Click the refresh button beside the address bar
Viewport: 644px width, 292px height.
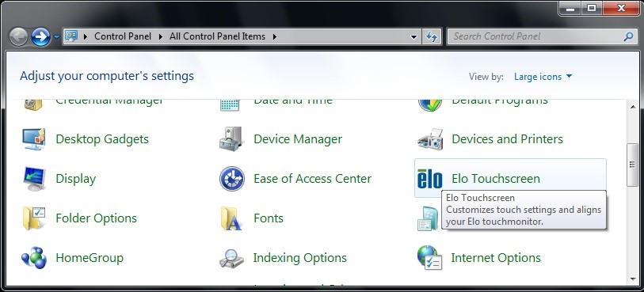pyautogui.click(x=432, y=36)
